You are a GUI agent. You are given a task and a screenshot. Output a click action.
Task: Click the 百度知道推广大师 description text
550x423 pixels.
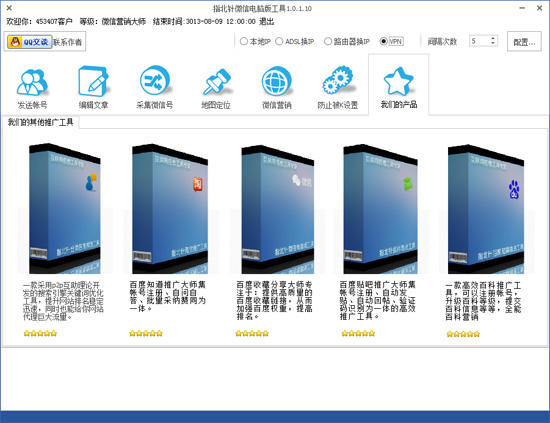pos(167,296)
